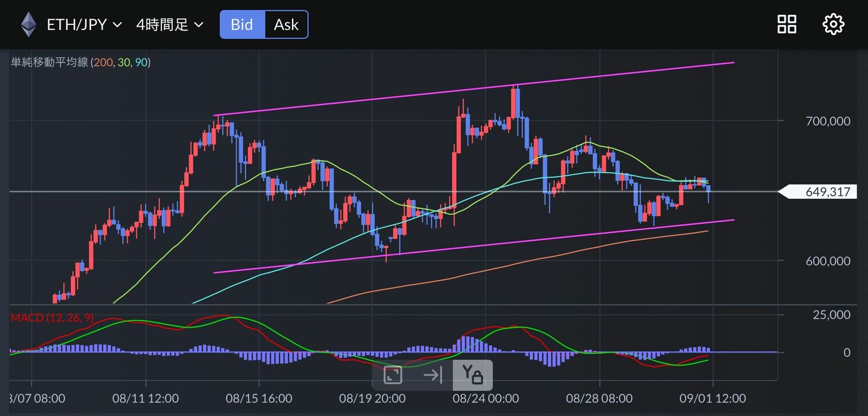Switch price display to Ask
The height and width of the screenshot is (416, 868).
(286, 24)
